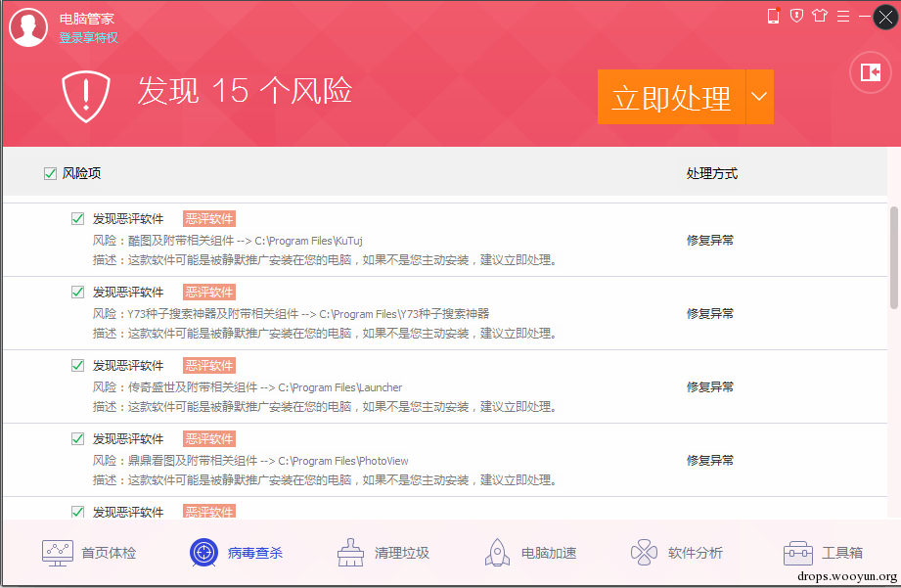
Task: Go to the 电脑加速 tab
Action: tap(530, 553)
